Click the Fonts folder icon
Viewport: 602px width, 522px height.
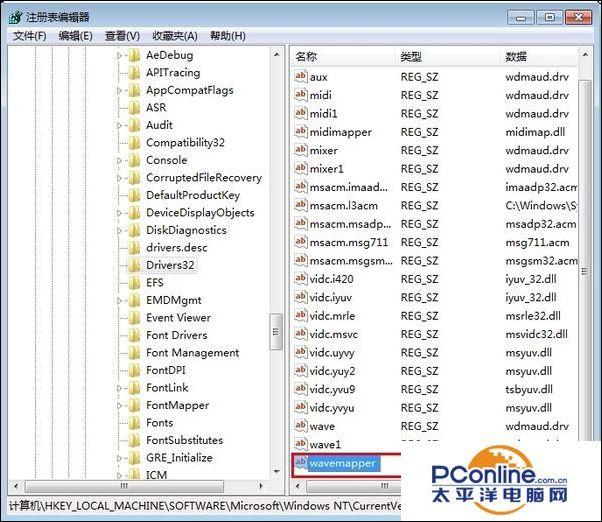pos(134,423)
